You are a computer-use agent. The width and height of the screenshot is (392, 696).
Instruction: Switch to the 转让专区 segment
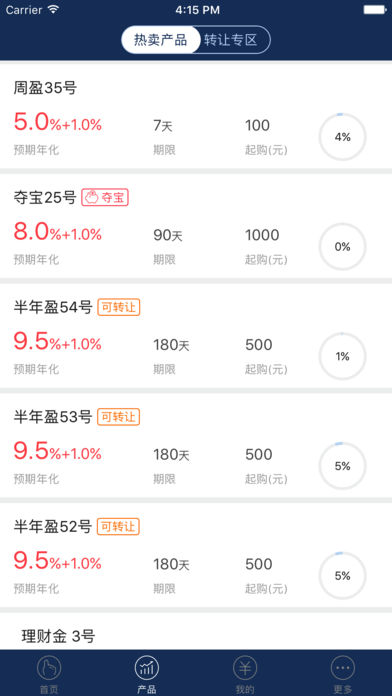click(x=231, y=40)
